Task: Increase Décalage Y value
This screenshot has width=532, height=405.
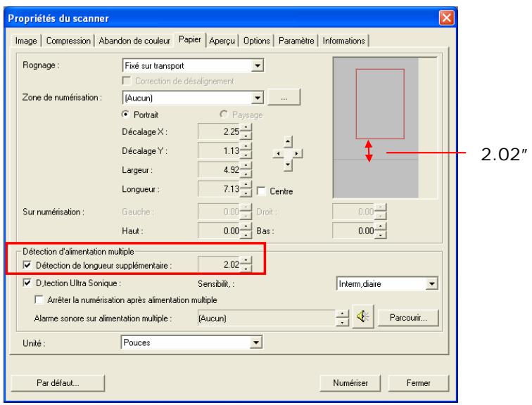Action: 246,147
